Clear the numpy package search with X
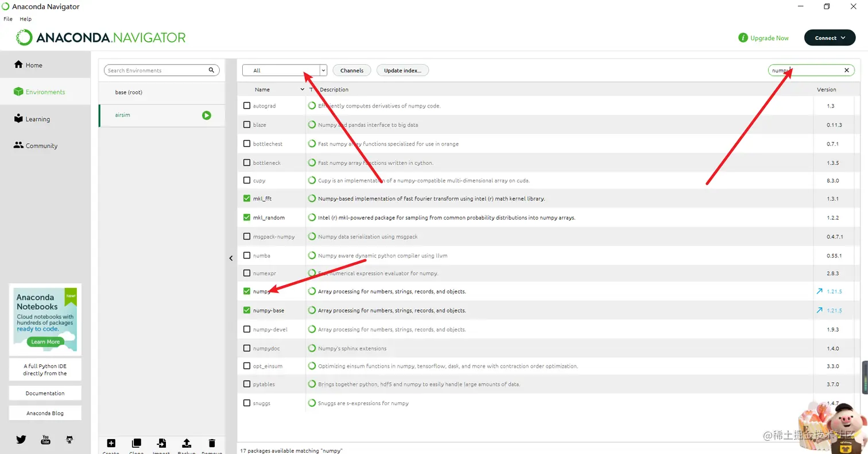The height and width of the screenshot is (454, 868). click(846, 70)
